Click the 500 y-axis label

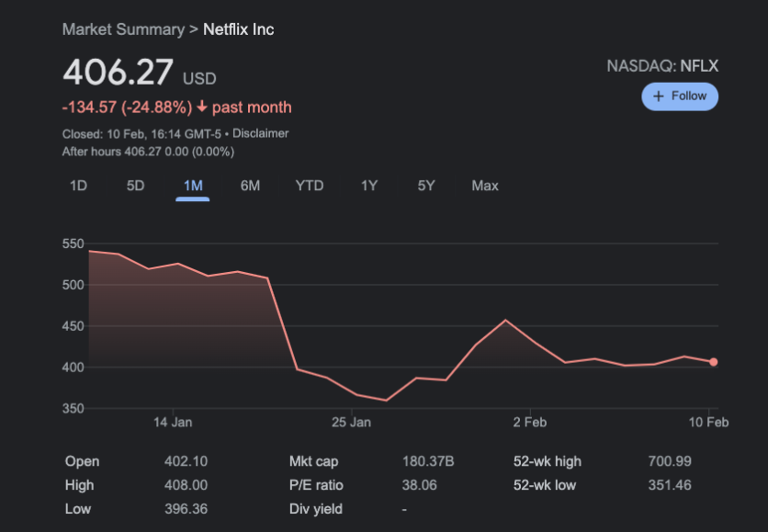[73, 285]
